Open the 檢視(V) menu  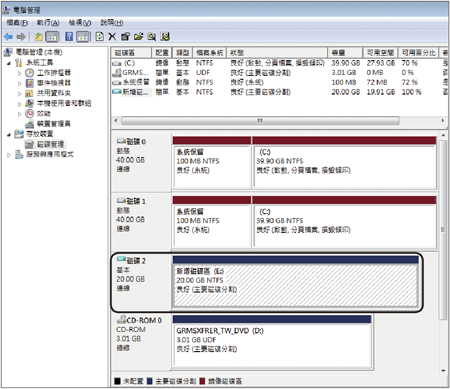coord(80,23)
